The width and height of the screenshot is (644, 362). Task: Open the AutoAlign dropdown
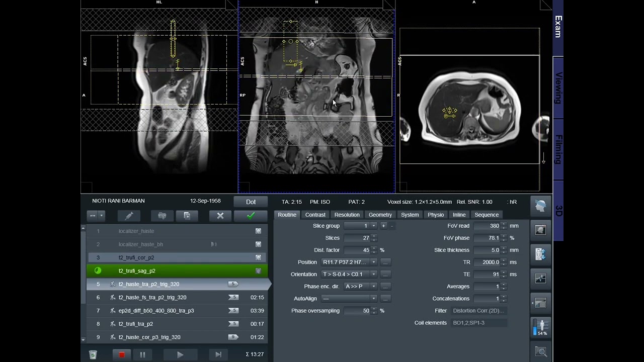(373, 298)
